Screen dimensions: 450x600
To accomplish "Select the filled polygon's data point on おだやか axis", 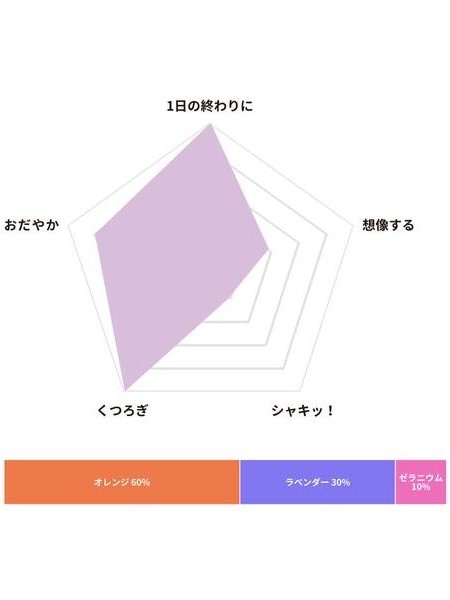I will (96, 234).
